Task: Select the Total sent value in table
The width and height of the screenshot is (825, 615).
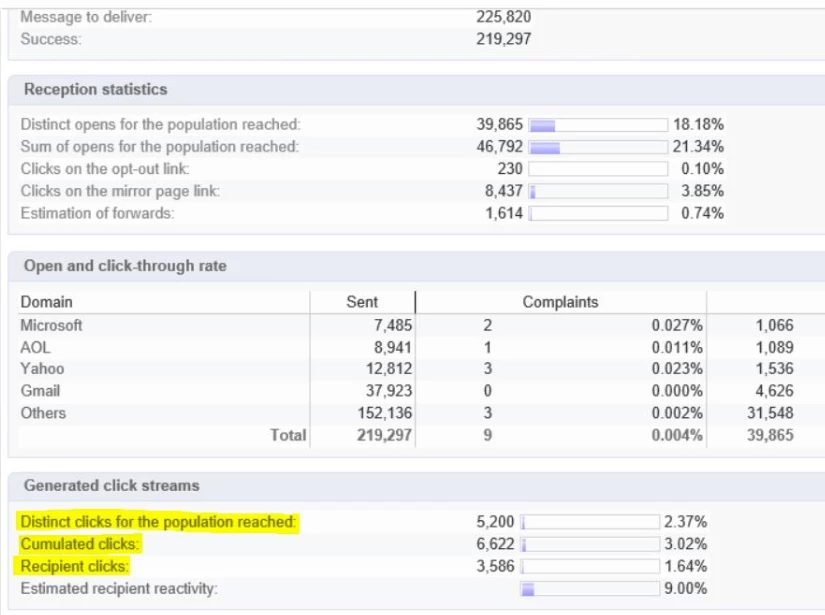Action: (385, 435)
